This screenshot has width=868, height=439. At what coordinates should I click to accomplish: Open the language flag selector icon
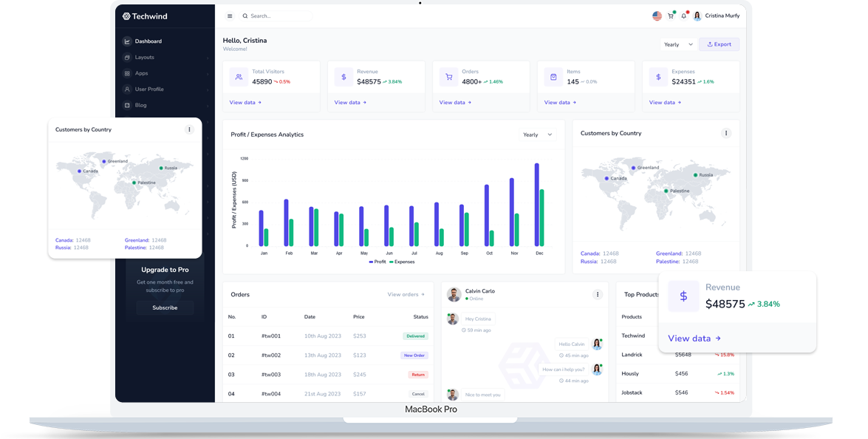click(x=657, y=16)
